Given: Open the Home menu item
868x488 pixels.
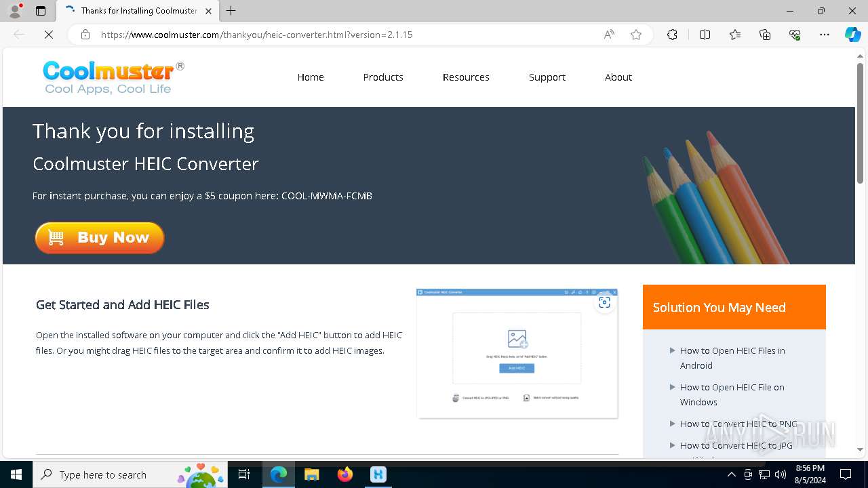Looking at the screenshot, I should click(311, 77).
